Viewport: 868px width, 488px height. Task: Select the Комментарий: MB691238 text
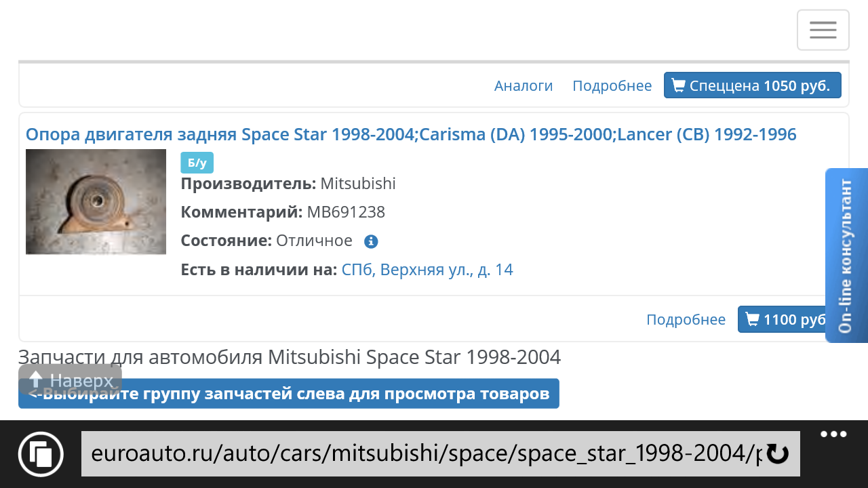pos(283,212)
